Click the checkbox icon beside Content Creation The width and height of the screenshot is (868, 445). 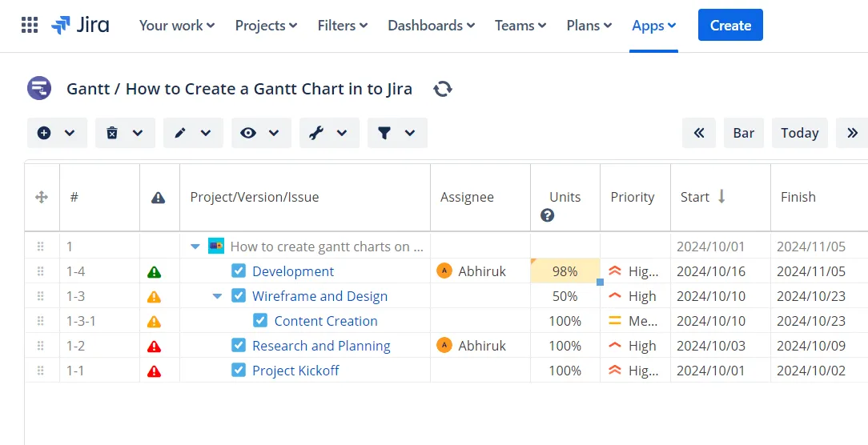coord(260,320)
